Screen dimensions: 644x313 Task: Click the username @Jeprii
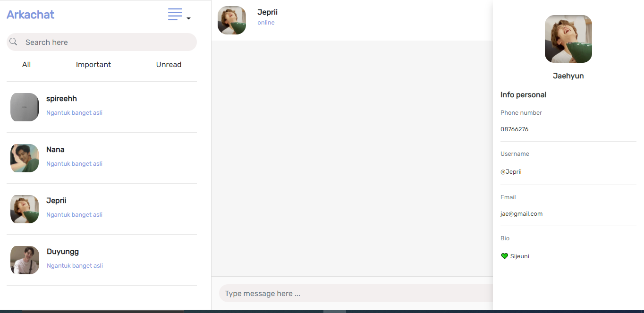tap(511, 171)
